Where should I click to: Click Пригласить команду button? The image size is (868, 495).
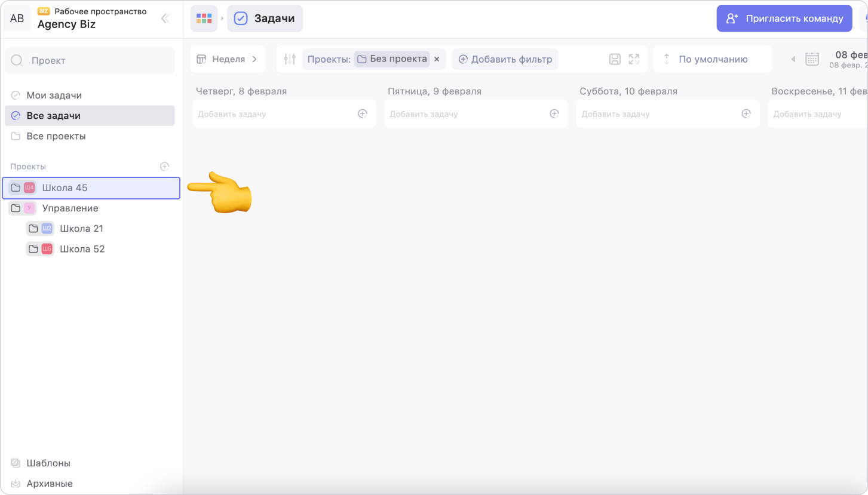784,19
